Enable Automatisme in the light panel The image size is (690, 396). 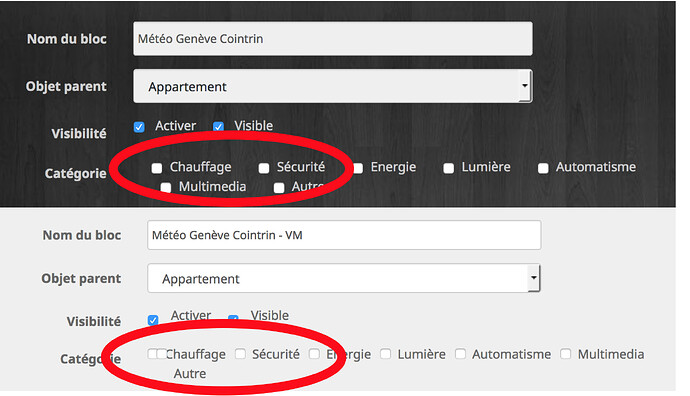tap(460, 354)
